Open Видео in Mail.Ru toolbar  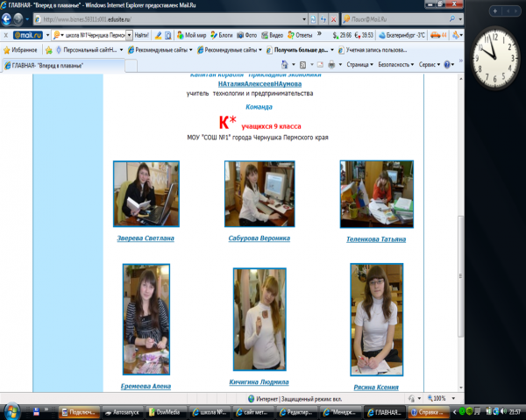(x=273, y=35)
